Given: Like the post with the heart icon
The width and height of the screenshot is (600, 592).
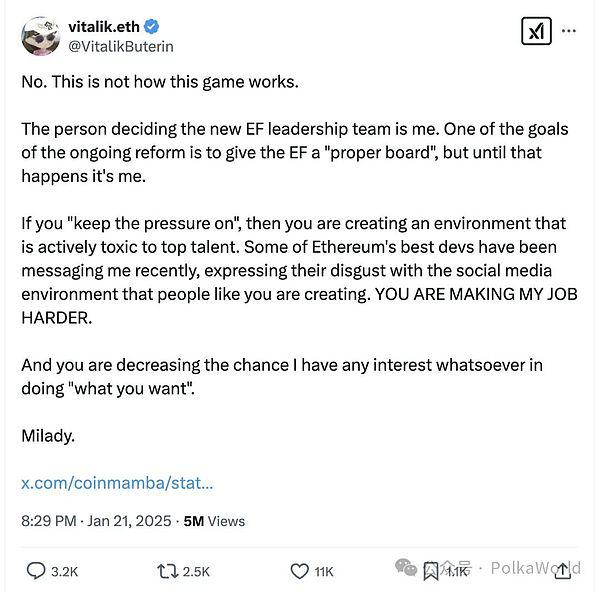Looking at the screenshot, I should pos(300,571).
